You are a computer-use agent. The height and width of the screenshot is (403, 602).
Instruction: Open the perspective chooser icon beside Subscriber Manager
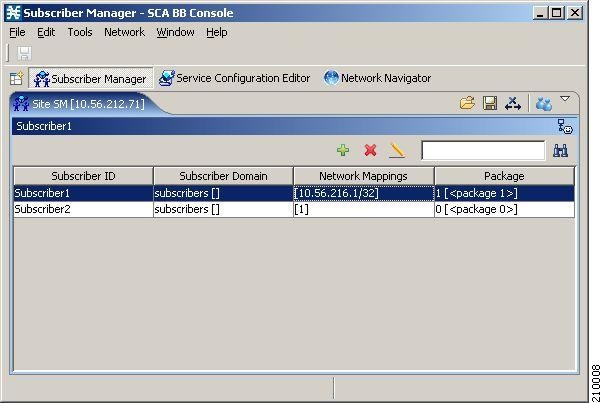pyautogui.click(x=17, y=78)
